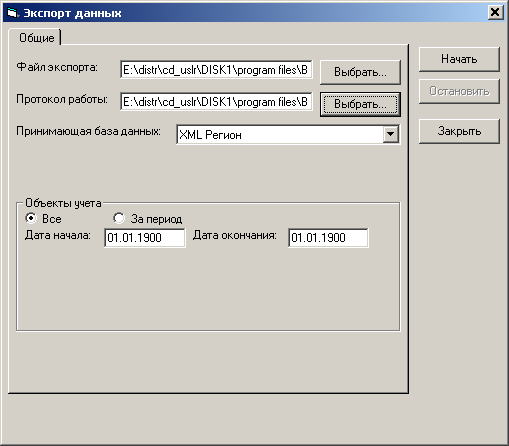Screen dimensions: 509x446
Task: Click the export dialog title bar icon
Action: click(12, 13)
